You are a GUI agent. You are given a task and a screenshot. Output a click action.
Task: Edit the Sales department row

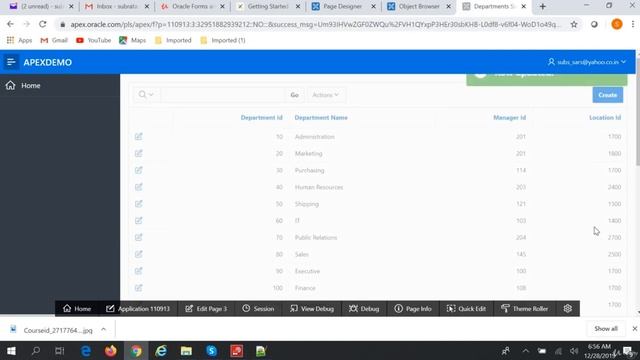pyautogui.click(x=139, y=254)
